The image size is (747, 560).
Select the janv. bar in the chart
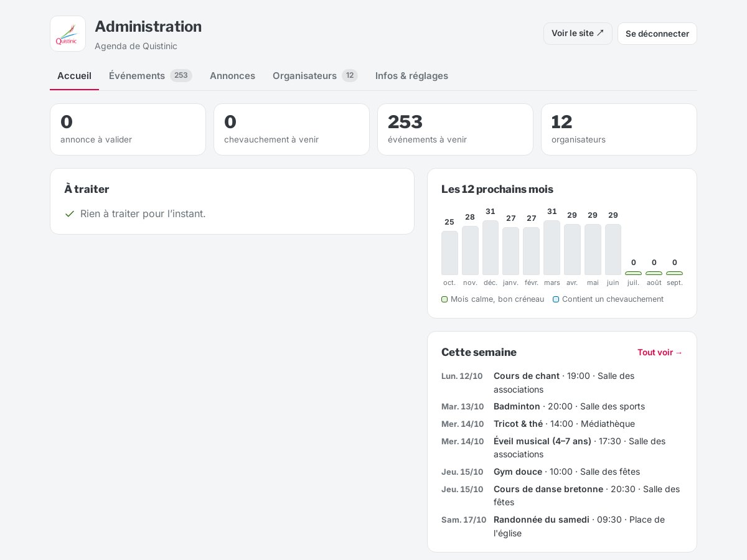[511, 251]
